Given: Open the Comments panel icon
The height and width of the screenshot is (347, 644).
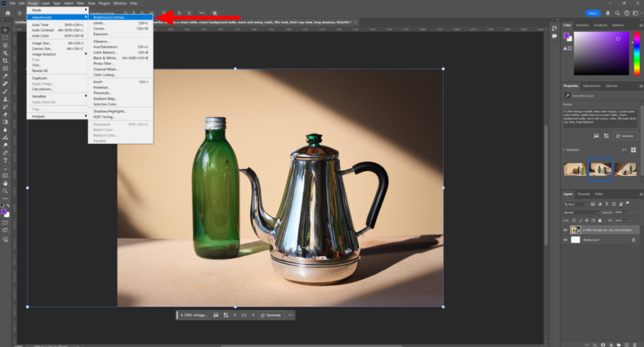Looking at the screenshot, I should click(555, 36).
